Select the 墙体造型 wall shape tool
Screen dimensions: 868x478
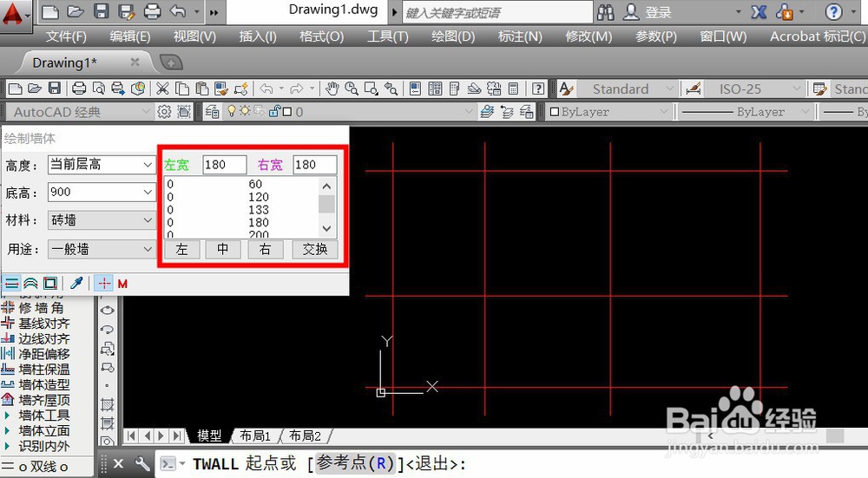[36, 384]
